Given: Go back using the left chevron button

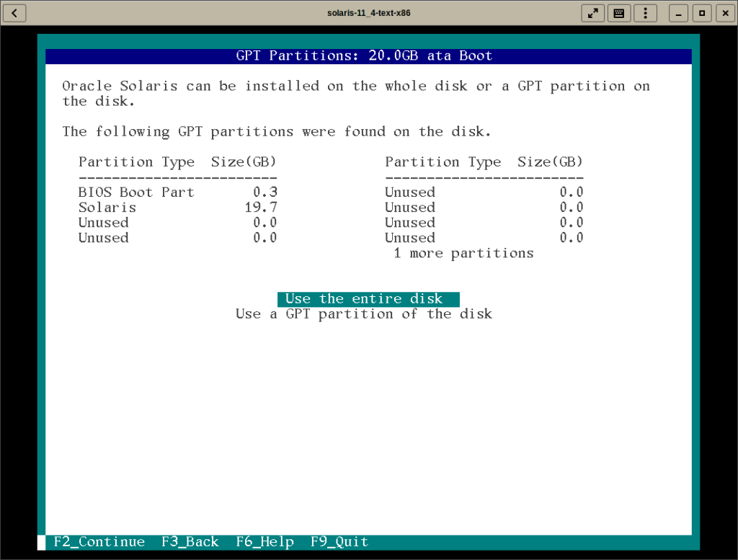Looking at the screenshot, I should pyautogui.click(x=14, y=13).
